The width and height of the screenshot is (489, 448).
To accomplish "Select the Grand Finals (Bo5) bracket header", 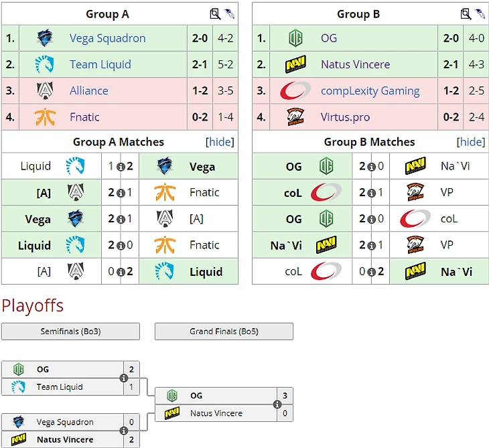I will tap(224, 331).
